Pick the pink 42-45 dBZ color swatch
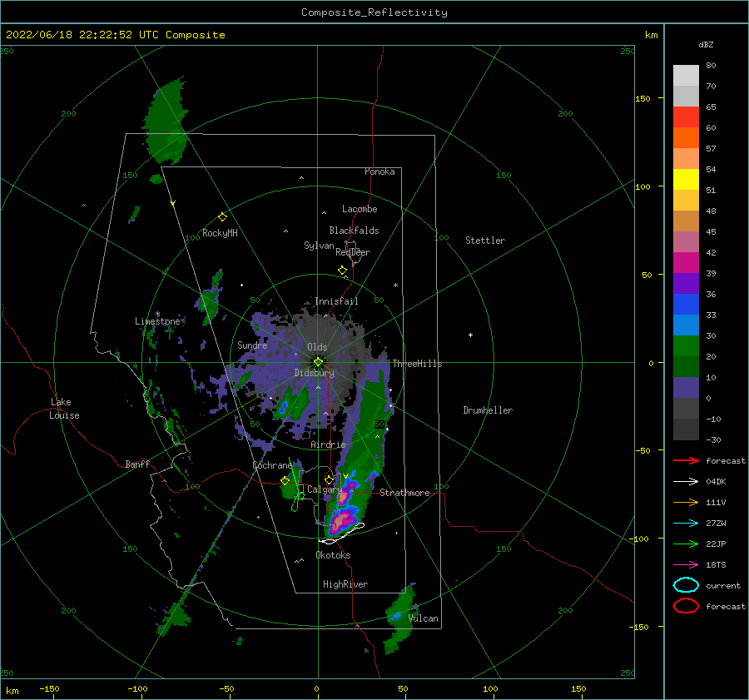Viewport: 749px width, 700px height. coord(686,241)
